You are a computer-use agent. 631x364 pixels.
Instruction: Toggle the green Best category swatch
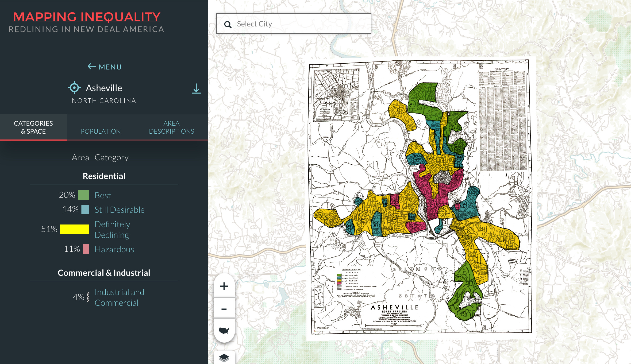(x=84, y=195)
